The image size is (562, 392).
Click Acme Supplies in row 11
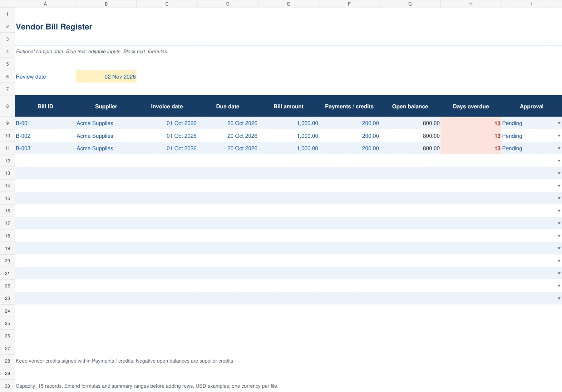click(x=95, y=148)
